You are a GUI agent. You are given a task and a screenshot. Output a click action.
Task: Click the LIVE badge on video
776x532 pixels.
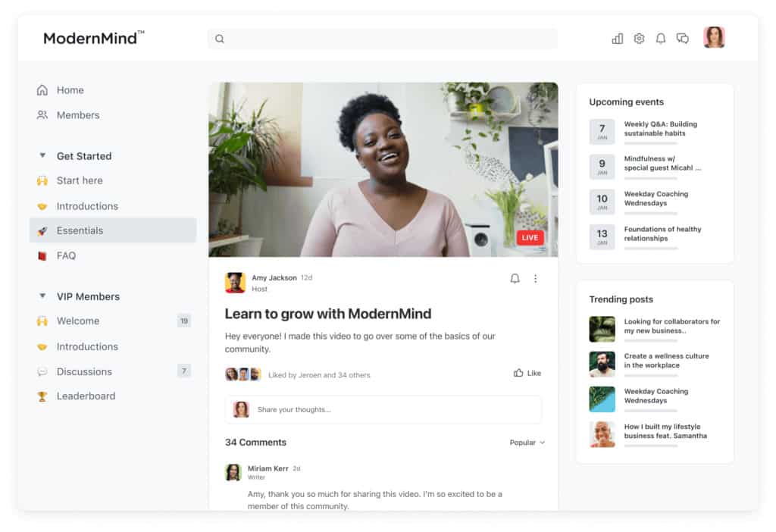pos(530,237)
